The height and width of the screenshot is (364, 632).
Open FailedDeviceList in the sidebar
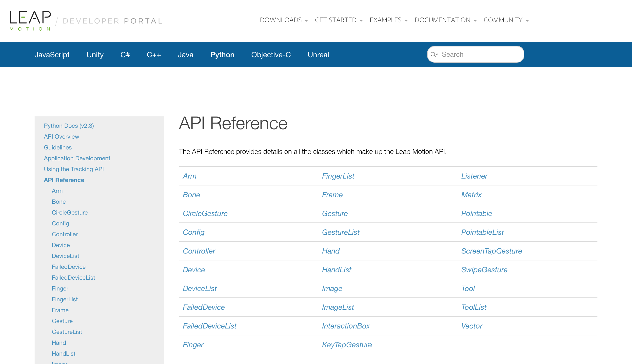pos(73,278)
